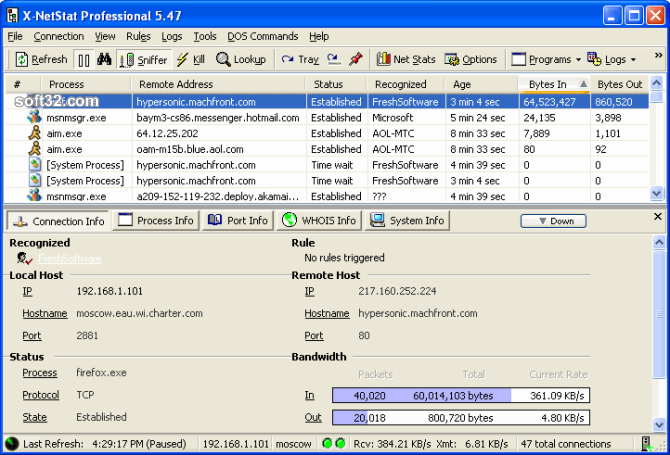
Task: Sort by the Process column header
Action: [86, 84]
